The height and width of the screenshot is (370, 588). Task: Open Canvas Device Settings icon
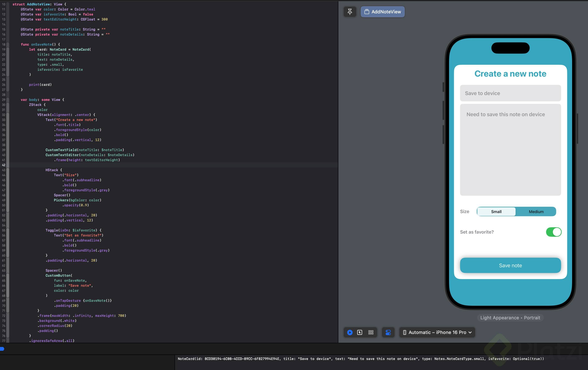388,332
